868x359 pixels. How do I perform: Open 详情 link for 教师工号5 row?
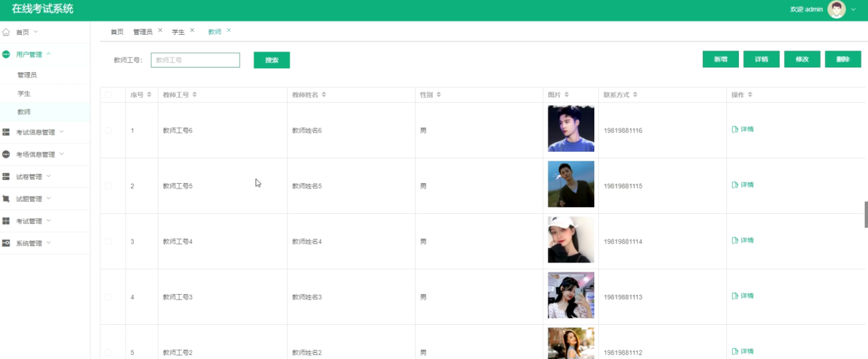[x=743, y=185]
